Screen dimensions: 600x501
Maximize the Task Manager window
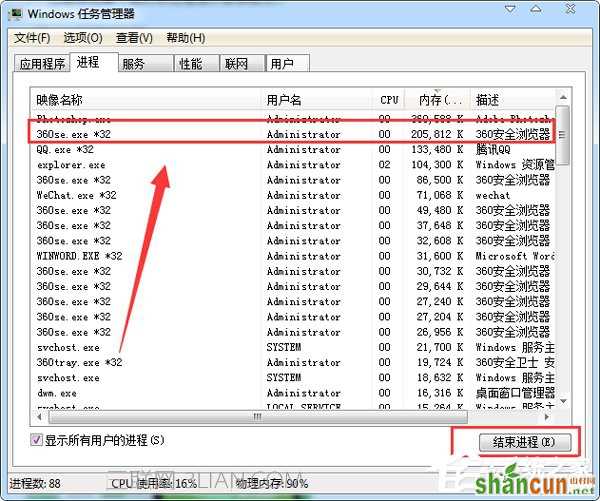coord(536,8)
